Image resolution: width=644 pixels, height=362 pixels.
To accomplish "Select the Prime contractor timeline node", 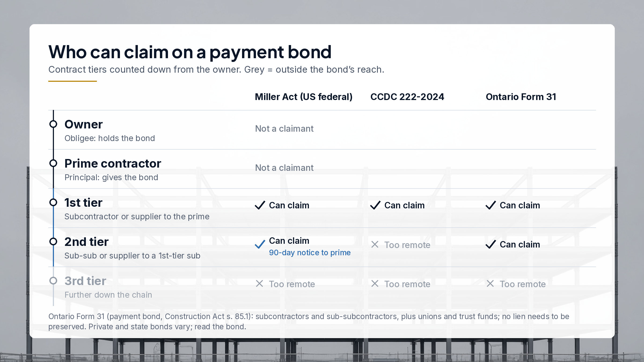I will coord(53,163).
